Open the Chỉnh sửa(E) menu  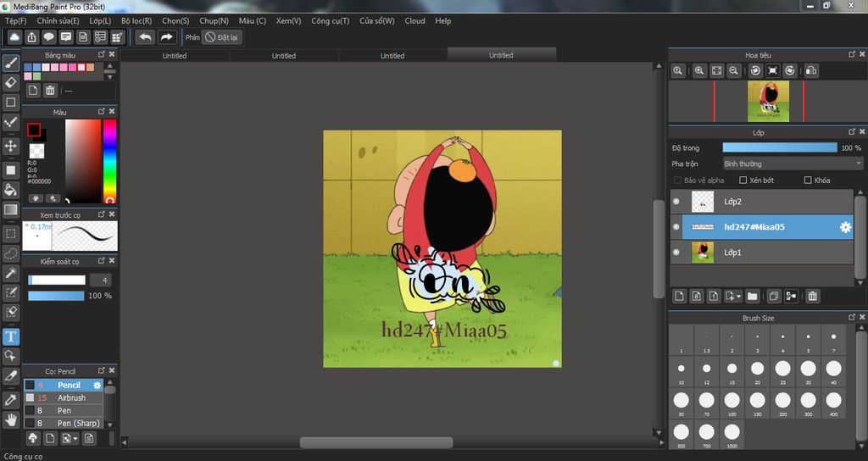tap(58, 21)
